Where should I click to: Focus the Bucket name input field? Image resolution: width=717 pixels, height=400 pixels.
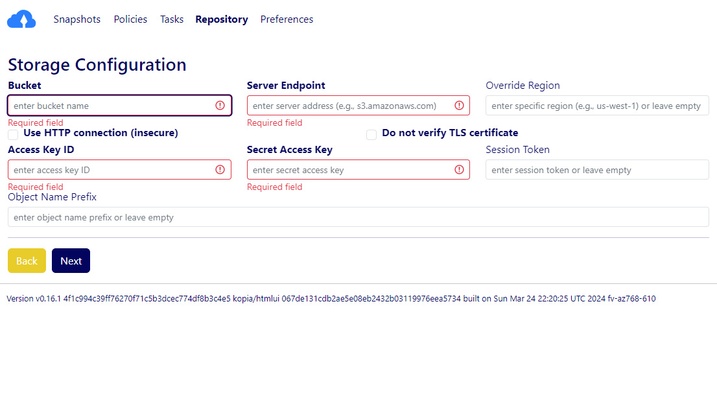click(x=110, y=105)
